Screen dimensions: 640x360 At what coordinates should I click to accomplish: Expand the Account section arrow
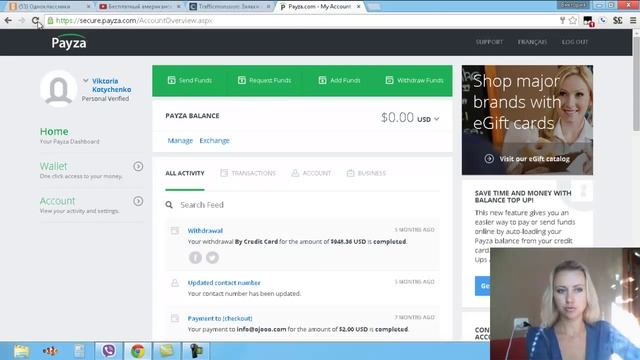(x=138, y=201)
